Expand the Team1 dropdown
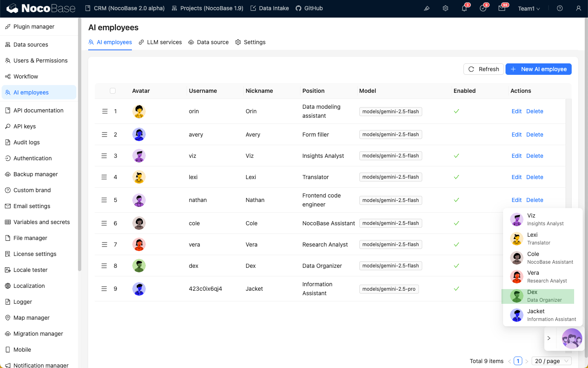Viewport: 588px width, 368px height. coord(529,9)
